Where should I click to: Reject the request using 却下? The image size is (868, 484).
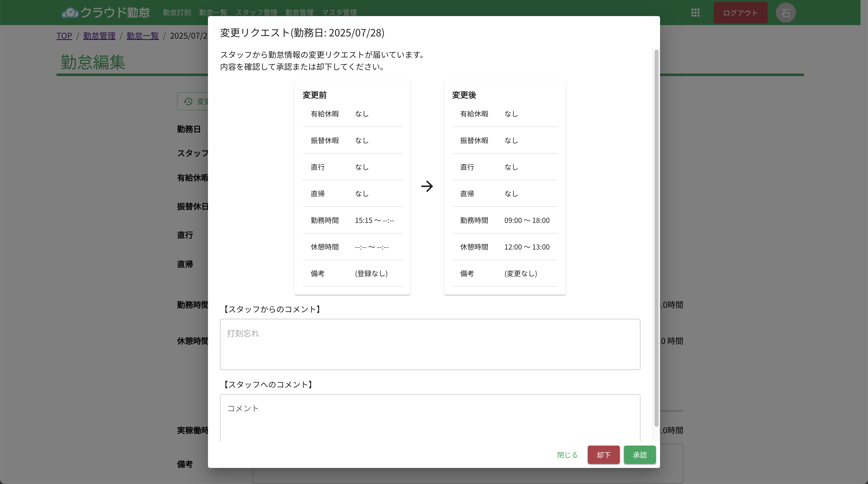coord(604,455)
